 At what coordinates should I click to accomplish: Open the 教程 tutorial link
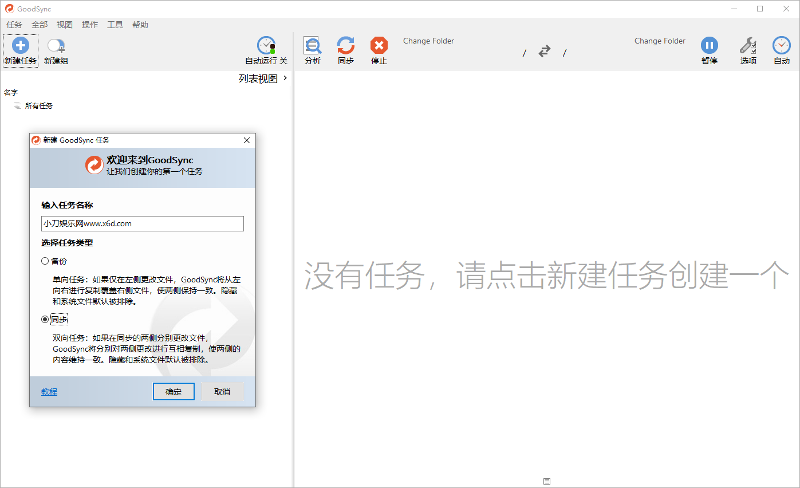(x=49, y=391)
